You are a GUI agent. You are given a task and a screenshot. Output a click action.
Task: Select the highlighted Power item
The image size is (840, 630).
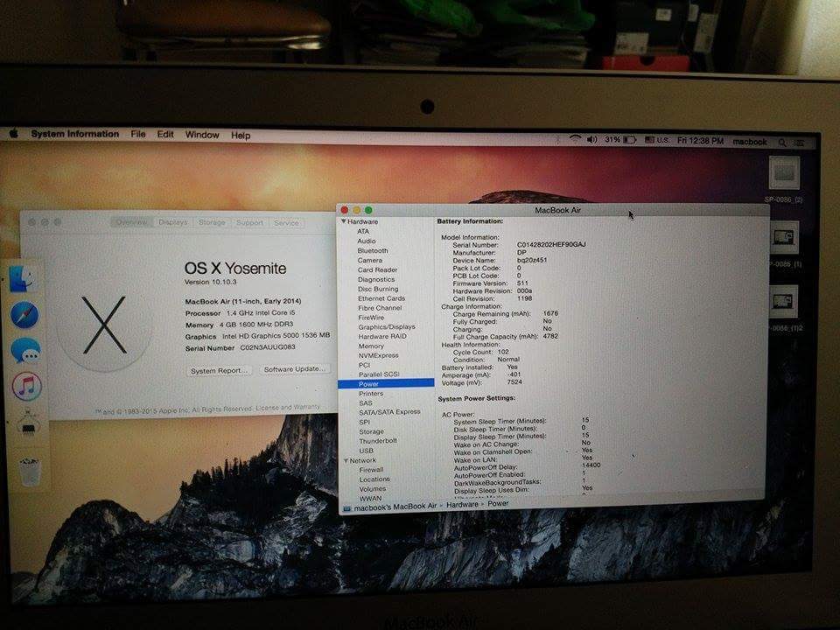coord(386,383)
